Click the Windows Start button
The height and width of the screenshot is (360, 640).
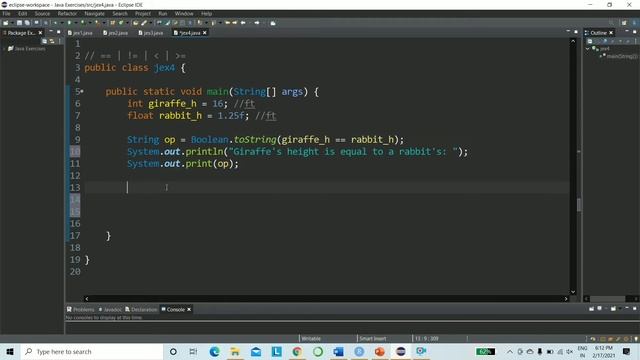click(10, 351)
